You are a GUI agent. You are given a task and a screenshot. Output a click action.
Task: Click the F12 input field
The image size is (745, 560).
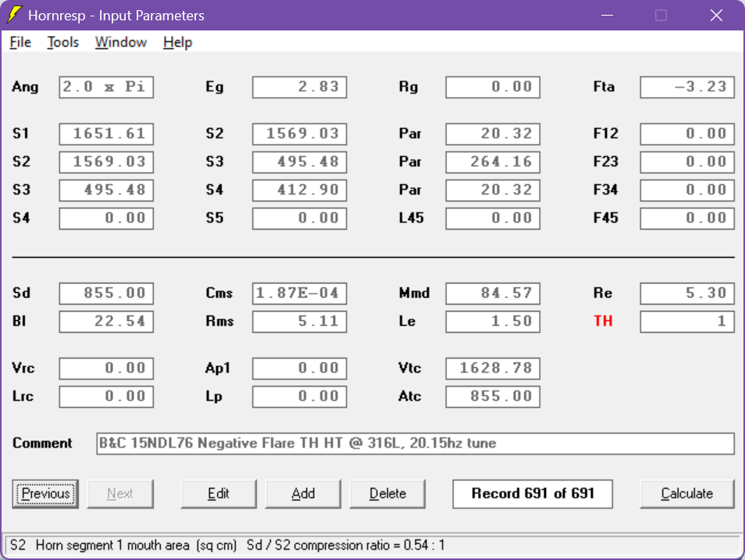(687, 134)
